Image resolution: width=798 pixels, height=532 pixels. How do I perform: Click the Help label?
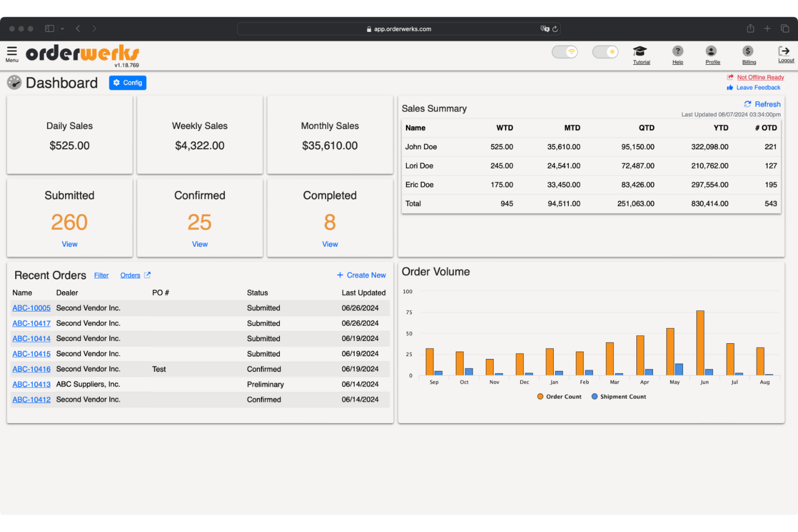point(678,63)
